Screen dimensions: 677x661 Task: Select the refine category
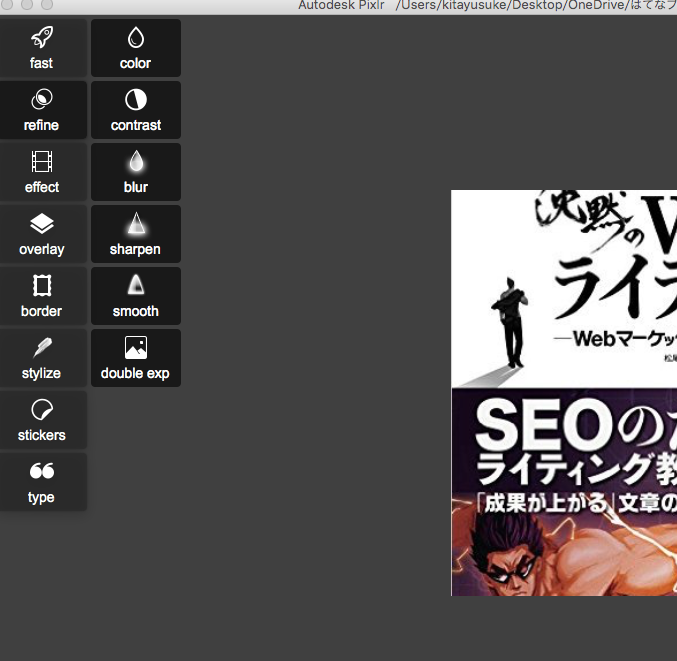(42, 110)
